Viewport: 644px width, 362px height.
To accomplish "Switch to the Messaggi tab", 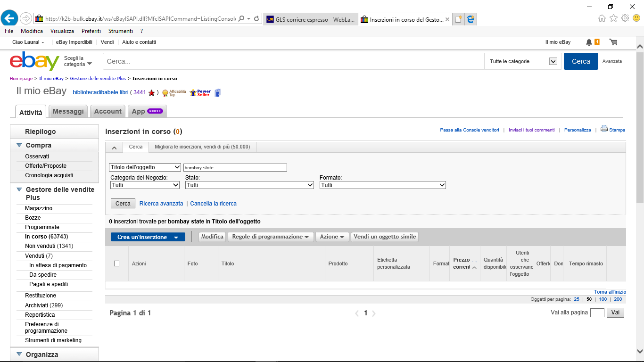I will [68, 111].
